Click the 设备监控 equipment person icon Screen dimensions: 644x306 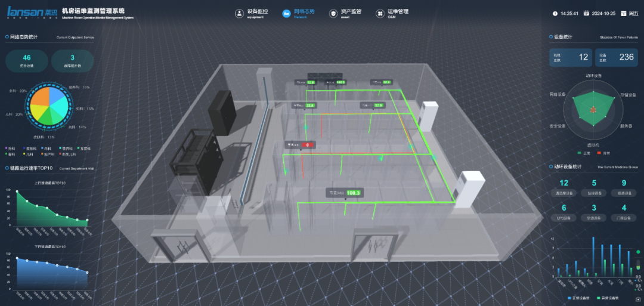[x=239, y=13]
